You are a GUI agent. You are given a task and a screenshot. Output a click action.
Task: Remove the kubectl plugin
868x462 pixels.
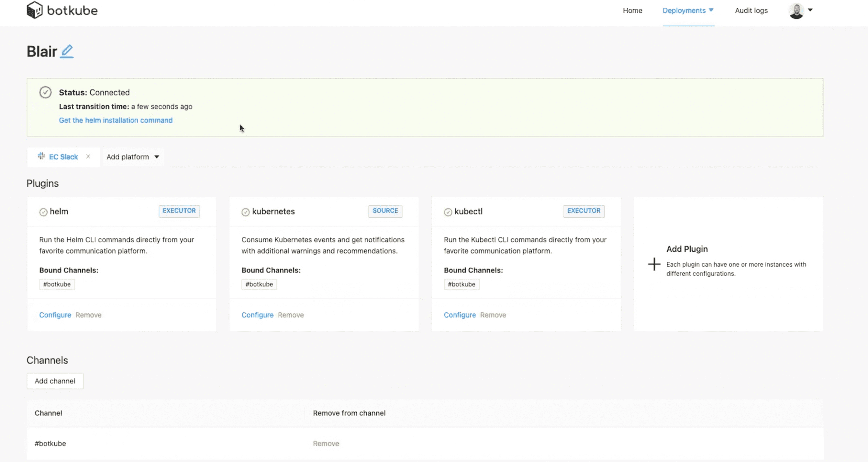[493, 315]
